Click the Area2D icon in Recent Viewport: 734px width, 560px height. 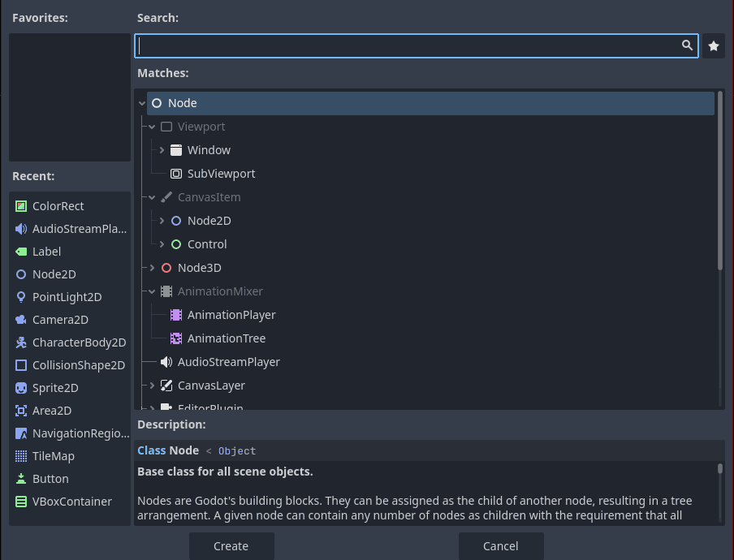[x=21, y=411]
